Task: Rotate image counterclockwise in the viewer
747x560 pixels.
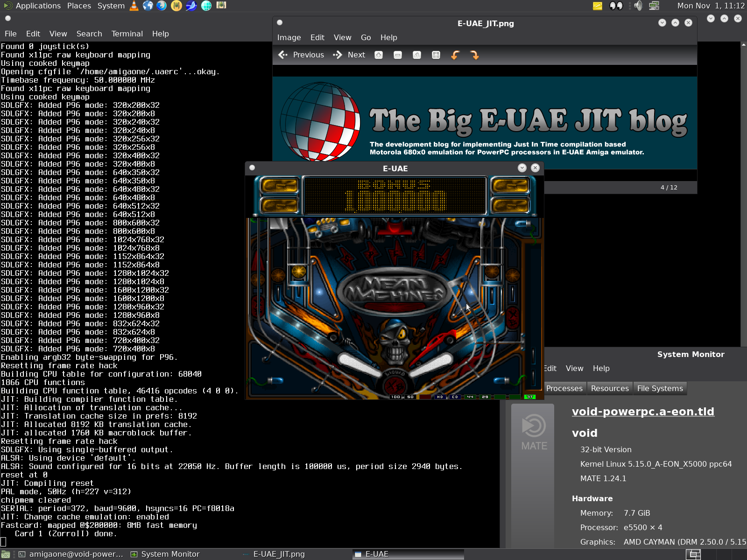Action: coord(455,55)
